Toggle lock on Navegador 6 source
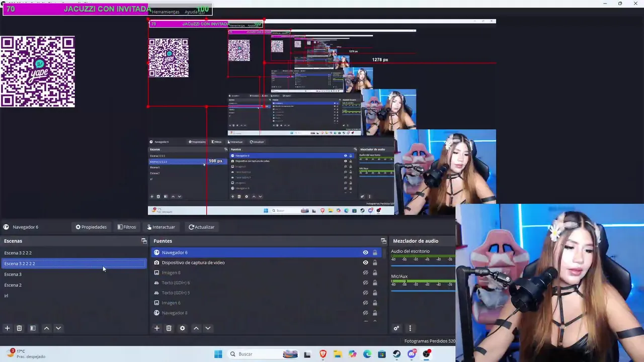Viewport: 644px width, 362px height. click(x=375, y=252)
